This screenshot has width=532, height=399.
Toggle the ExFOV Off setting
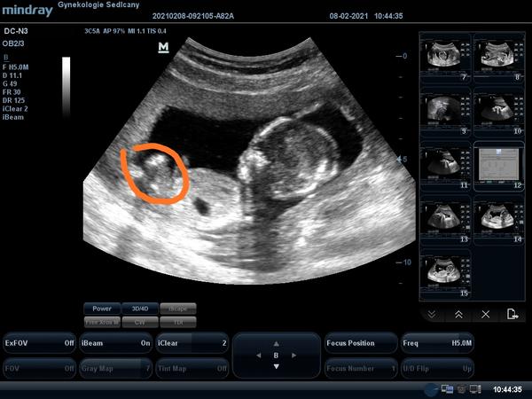tap(38, 343)
